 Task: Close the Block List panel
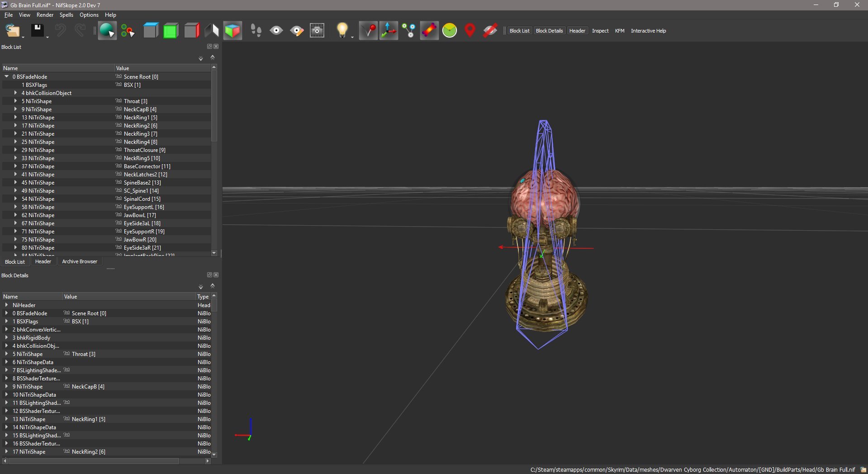pyautogui.click(x=216, y=47)
